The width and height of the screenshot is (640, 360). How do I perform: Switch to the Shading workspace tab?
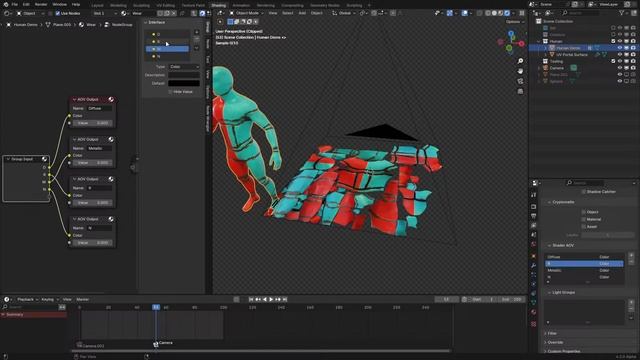tap(219, 5)
